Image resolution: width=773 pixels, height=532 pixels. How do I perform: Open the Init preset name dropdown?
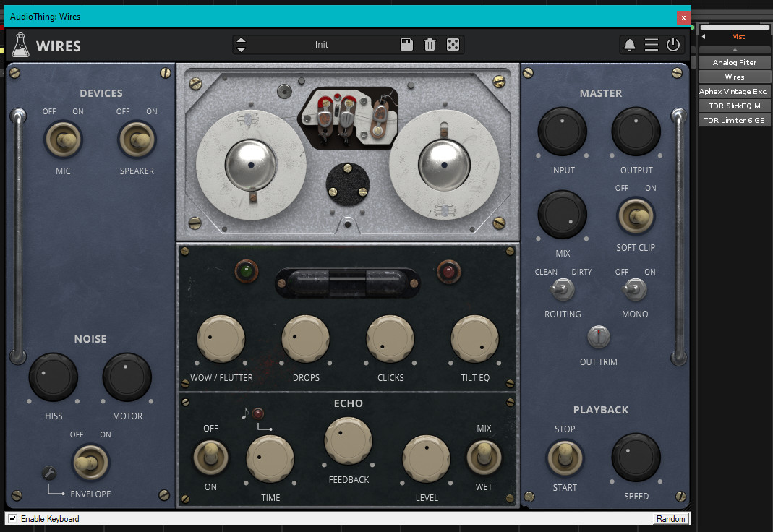pyautogui.click(x=322, y=45)
